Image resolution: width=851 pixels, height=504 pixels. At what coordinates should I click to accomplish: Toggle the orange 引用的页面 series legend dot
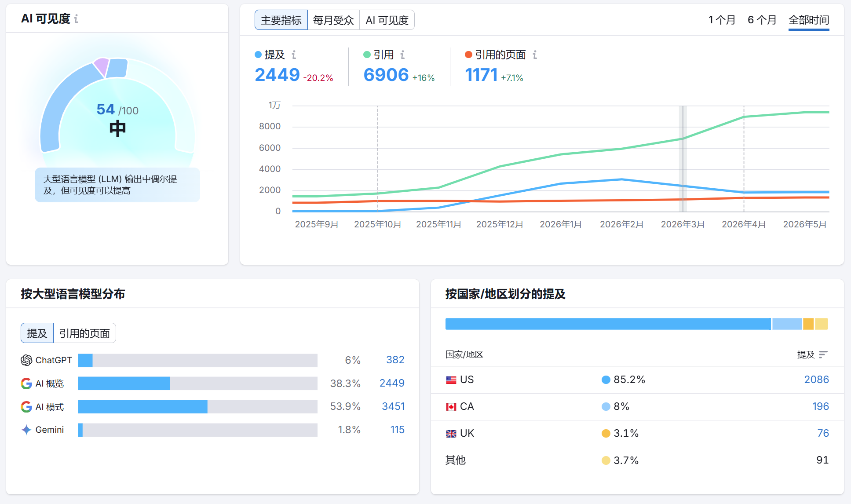pos(468,55)
